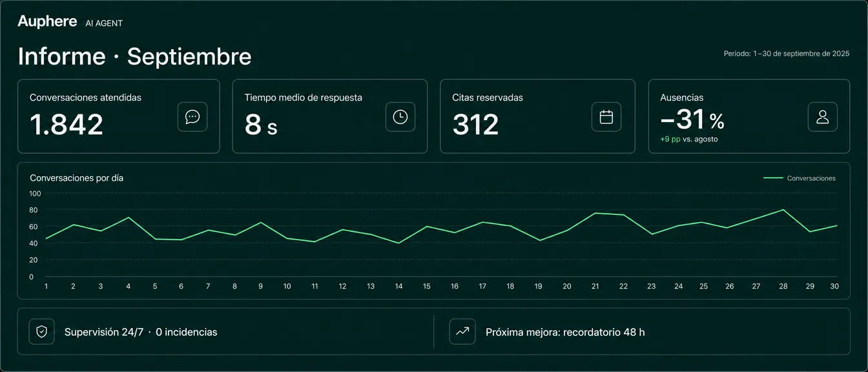Click the 8 s response time value
868x372 pixels.
tap(261, 124)
